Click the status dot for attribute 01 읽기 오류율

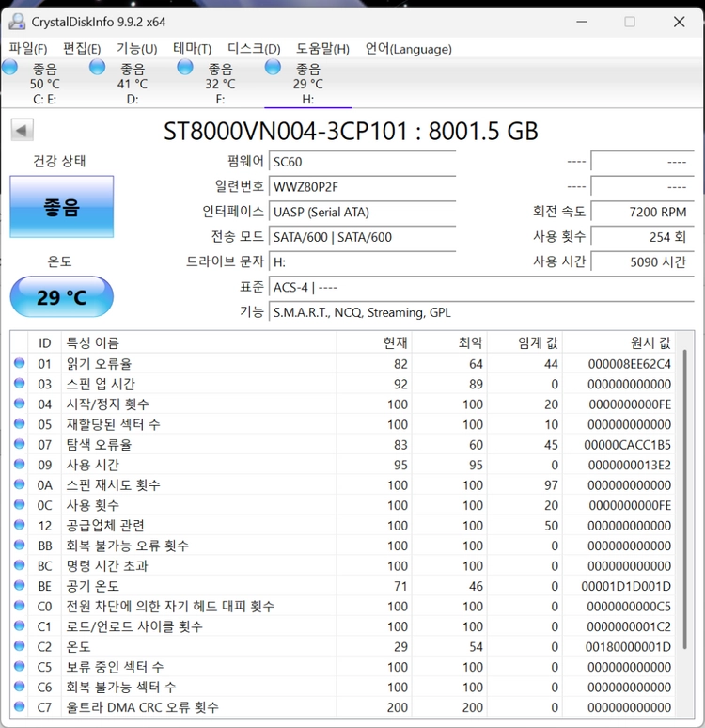(x=19, y=363)
